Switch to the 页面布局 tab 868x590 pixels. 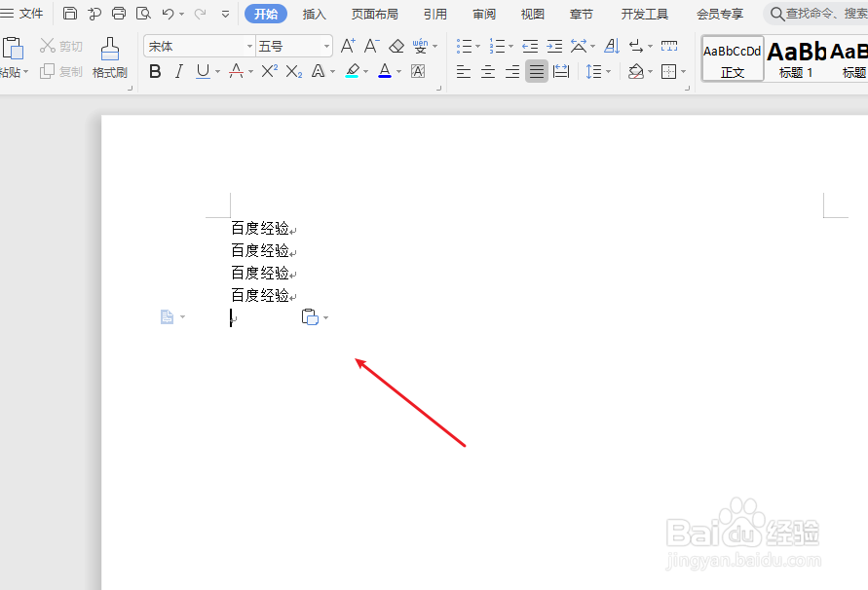click(x=375, y=14)
